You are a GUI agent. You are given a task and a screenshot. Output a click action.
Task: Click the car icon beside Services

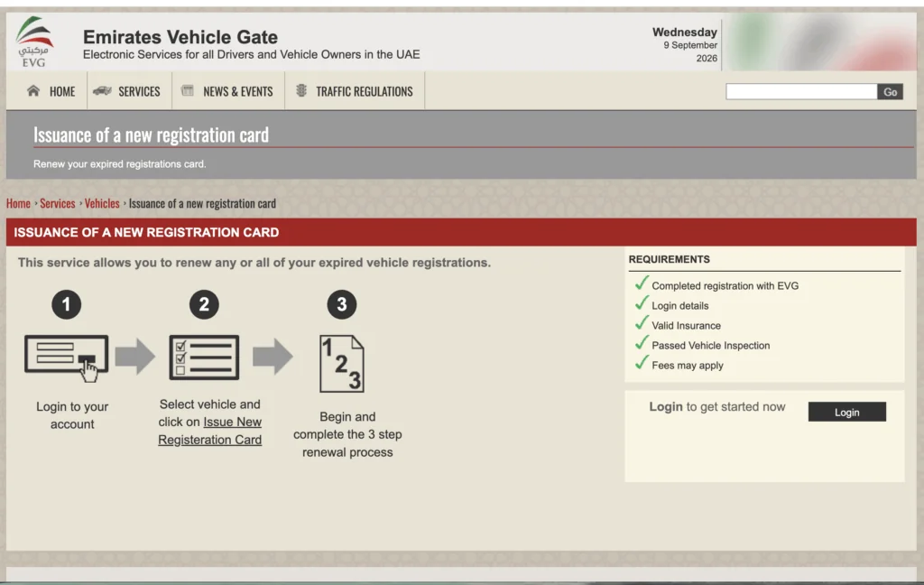102,91
